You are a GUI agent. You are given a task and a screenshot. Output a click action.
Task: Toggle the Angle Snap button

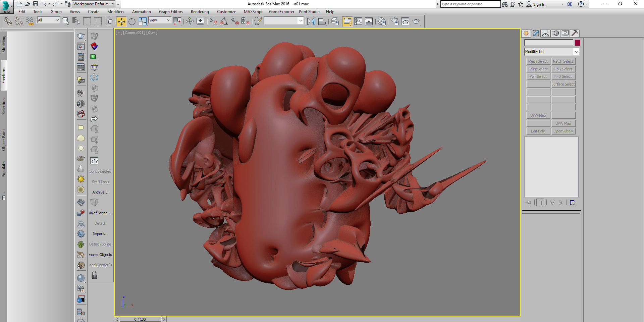(224, 21)
